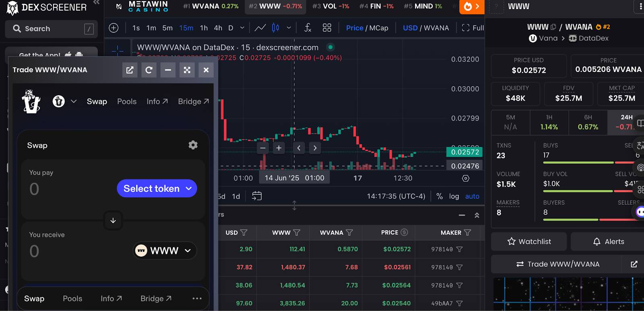Click the Alerts button

608,241
